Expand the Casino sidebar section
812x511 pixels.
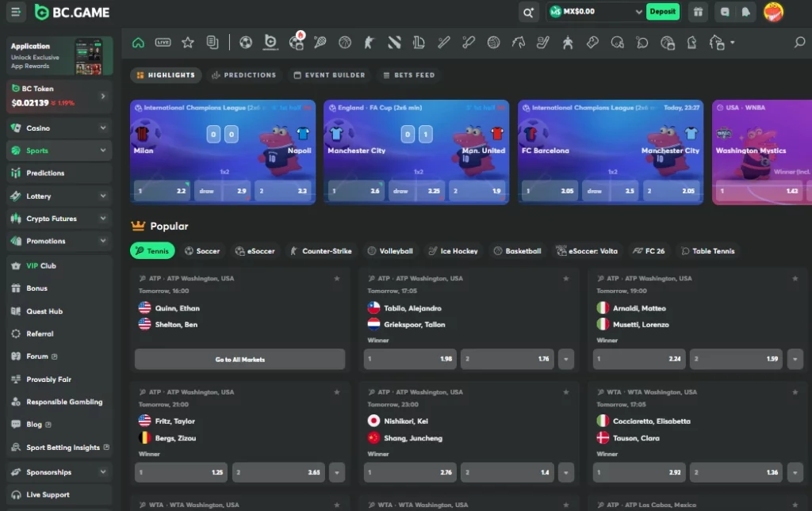click(103, 128)
